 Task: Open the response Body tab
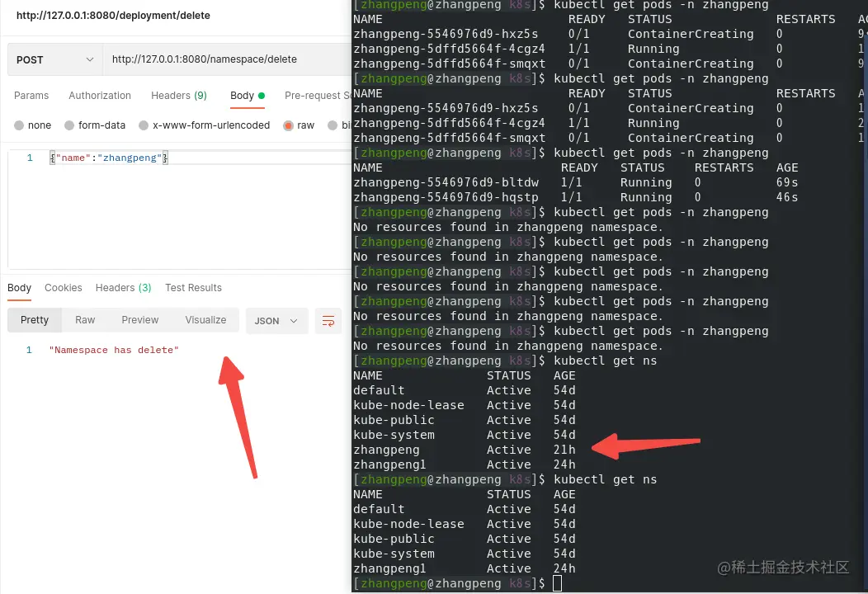[x=19, y=288]
